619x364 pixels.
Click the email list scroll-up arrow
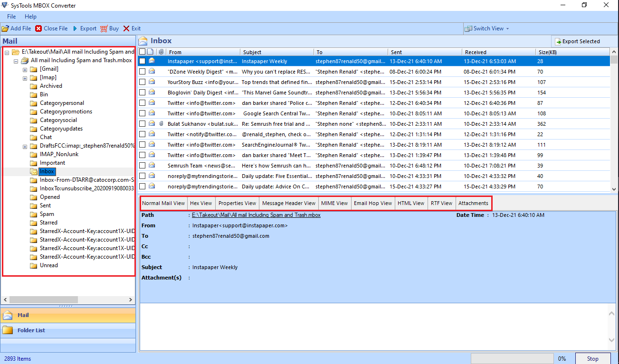pos(613,52)
